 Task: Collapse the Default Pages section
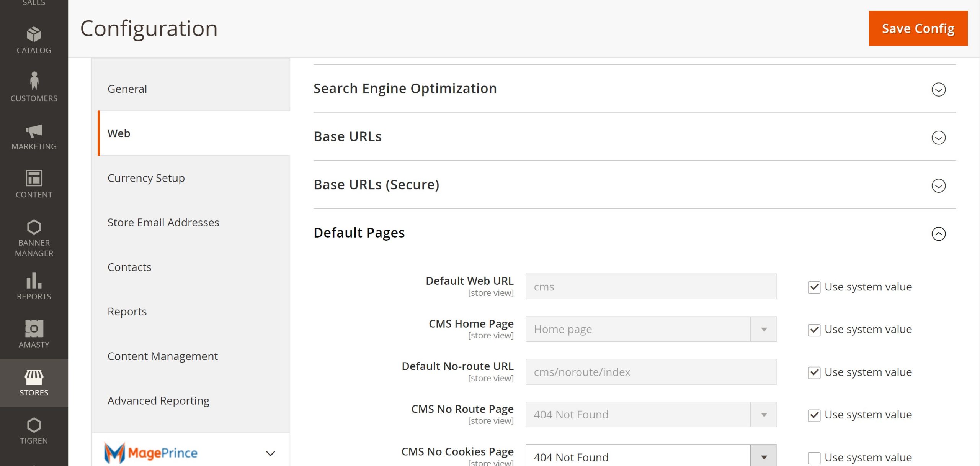pyautogui.click(x=938, y=234)
